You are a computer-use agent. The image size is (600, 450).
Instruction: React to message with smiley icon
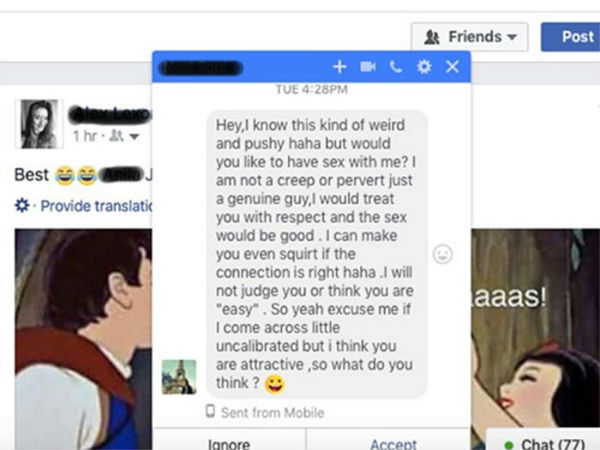pos(443,254)
